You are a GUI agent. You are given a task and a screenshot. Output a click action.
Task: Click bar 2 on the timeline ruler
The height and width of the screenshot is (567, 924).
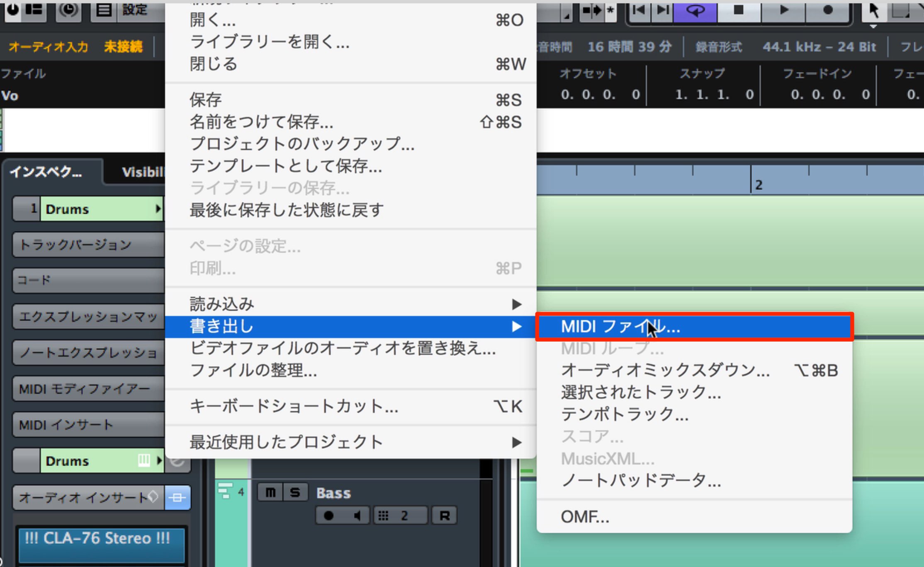click(x=759, y=185)
